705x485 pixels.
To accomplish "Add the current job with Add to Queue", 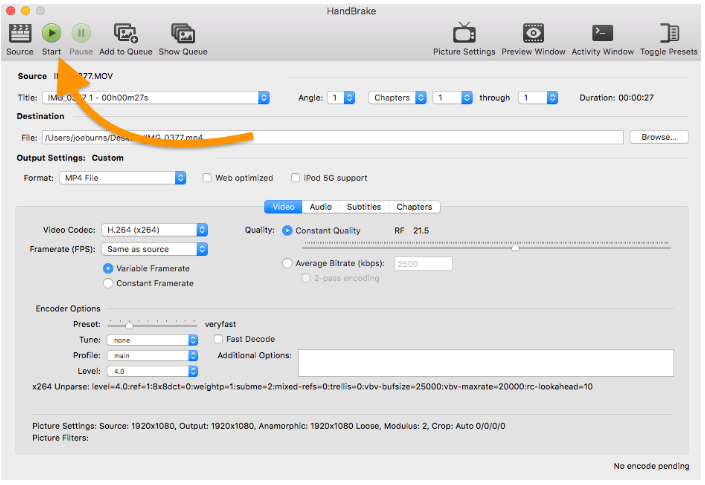I will tap(125, 33).
